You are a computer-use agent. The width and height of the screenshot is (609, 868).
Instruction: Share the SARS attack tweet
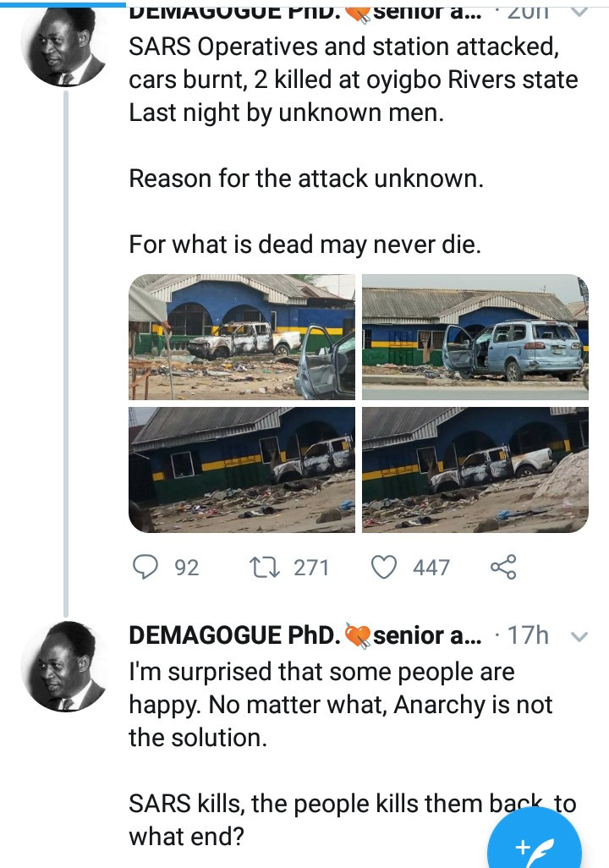[503, 567]
